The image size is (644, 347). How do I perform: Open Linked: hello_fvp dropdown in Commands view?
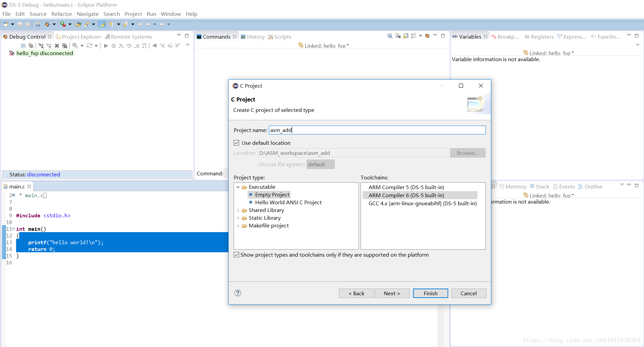[x=348, y=45]
